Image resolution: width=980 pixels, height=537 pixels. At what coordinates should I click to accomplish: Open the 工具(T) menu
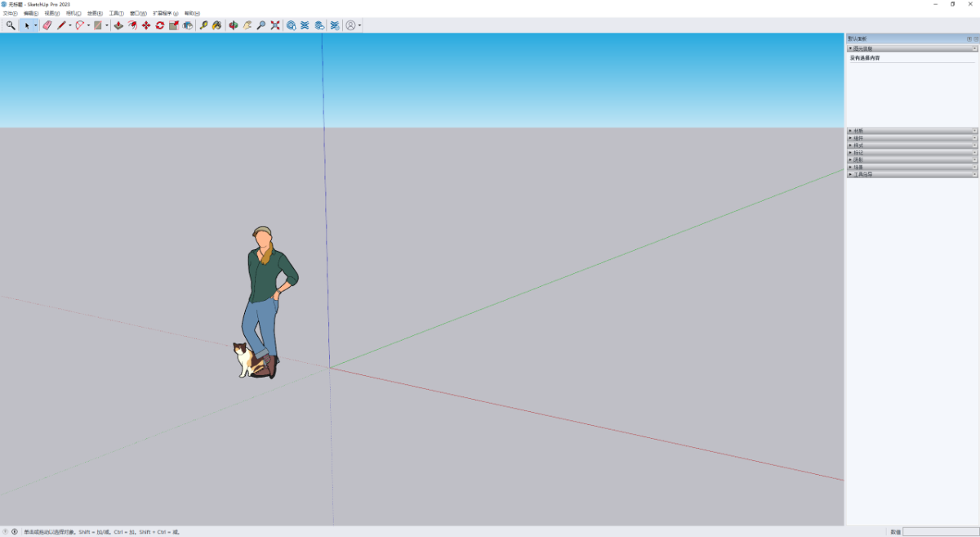[116, 14]
